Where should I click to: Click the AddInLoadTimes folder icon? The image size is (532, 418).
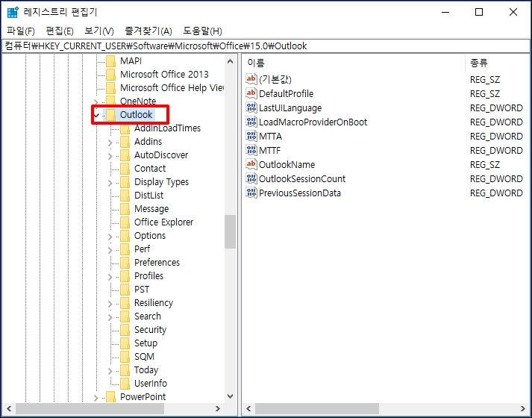[125, 128]
